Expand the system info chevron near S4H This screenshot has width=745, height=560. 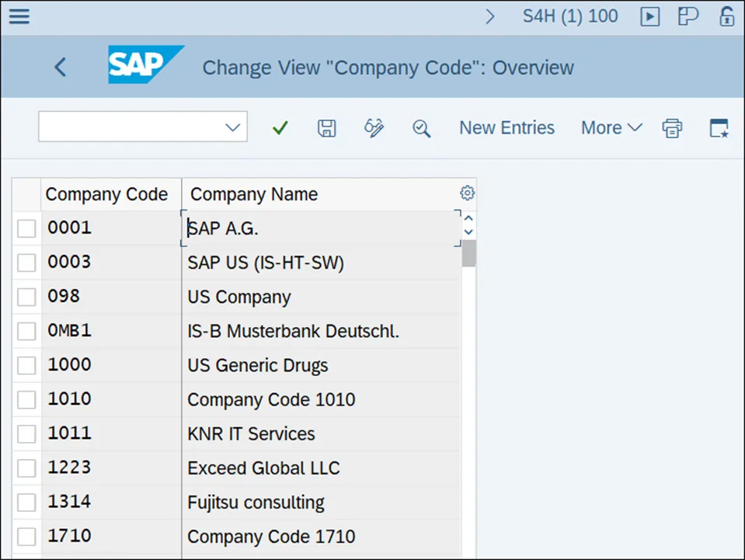[490, 16]
